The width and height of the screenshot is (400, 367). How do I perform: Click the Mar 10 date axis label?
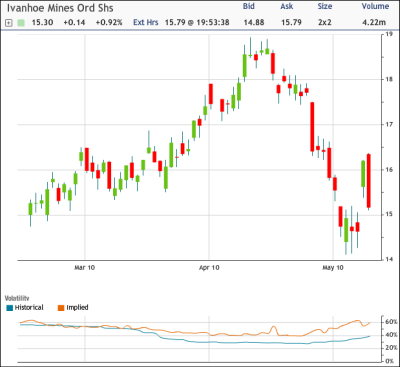tap(84, 268)
